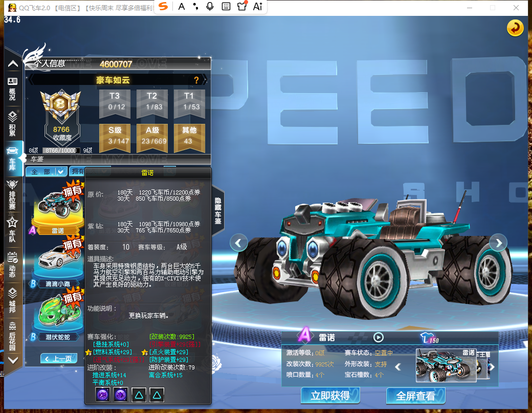Open the Sogou AI assistant icon
Viewport: 532px width, 413px height.
[257, 7]
